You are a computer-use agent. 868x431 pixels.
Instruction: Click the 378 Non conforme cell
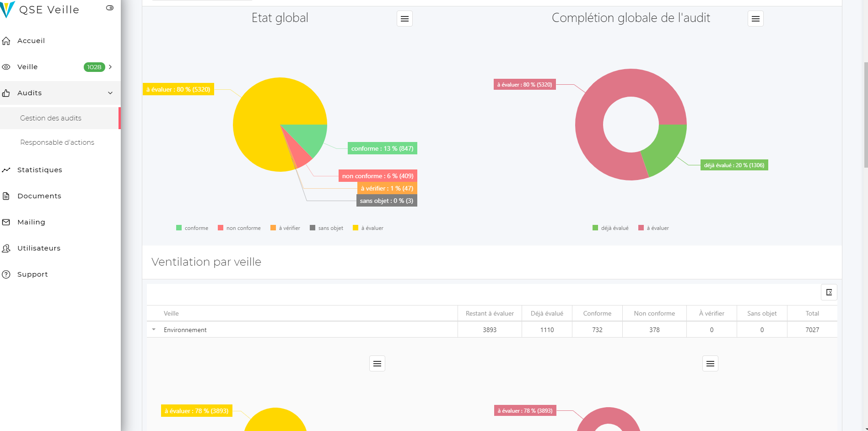654,330
